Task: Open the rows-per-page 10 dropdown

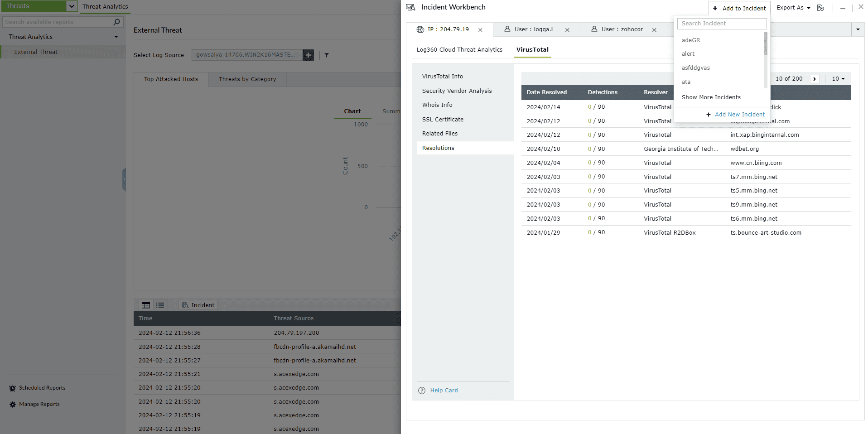Action: tap(838, 79)
